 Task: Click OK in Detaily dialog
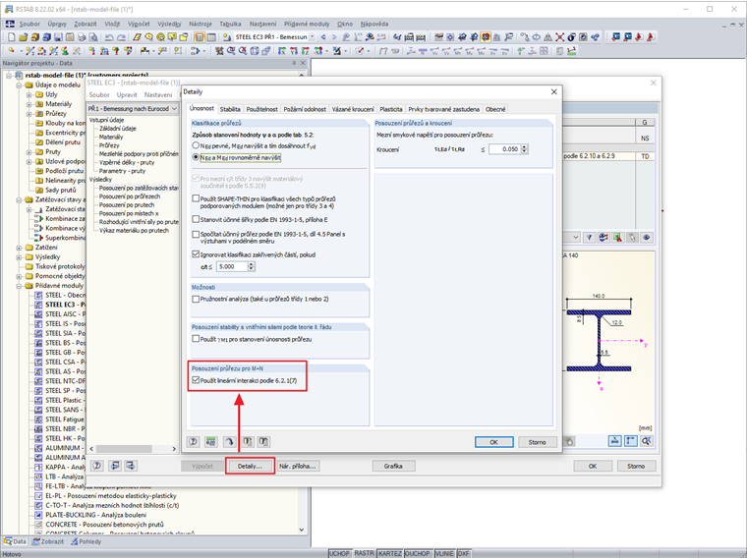coord(494,442)
